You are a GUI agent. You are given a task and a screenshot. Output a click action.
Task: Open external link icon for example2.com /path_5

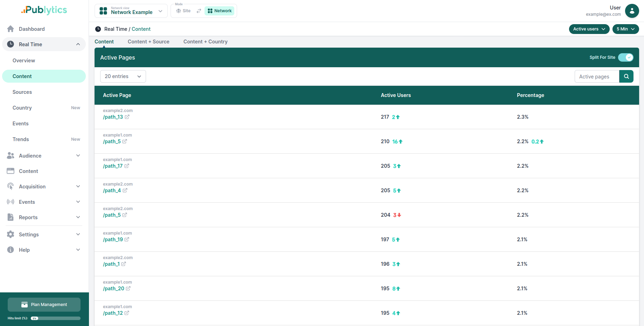[125, 215]
